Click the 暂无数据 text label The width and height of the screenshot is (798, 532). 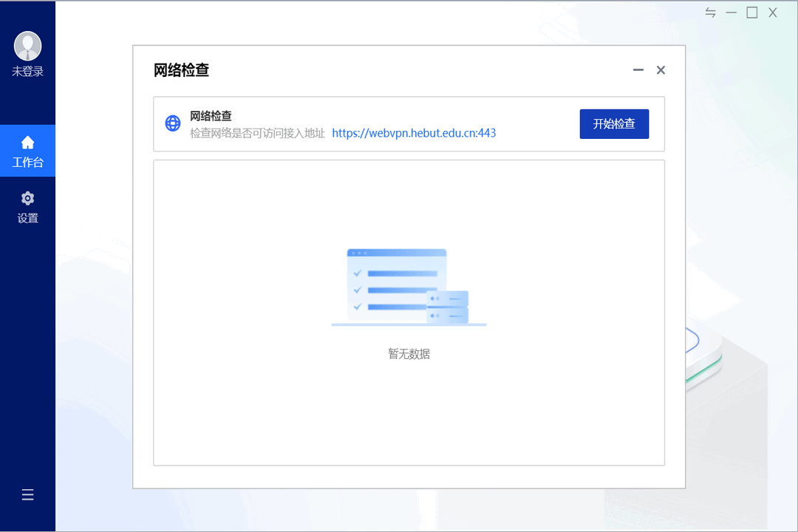click(409, 354)
